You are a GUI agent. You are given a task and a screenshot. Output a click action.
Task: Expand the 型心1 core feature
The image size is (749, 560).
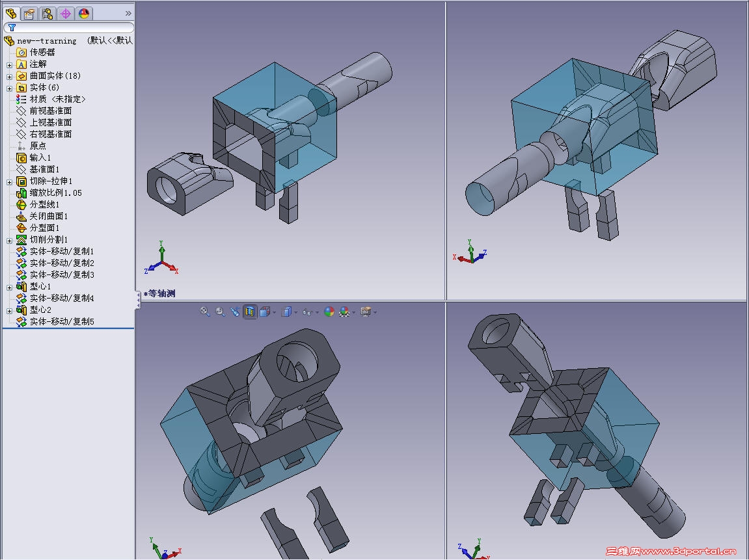coord(10,287)
